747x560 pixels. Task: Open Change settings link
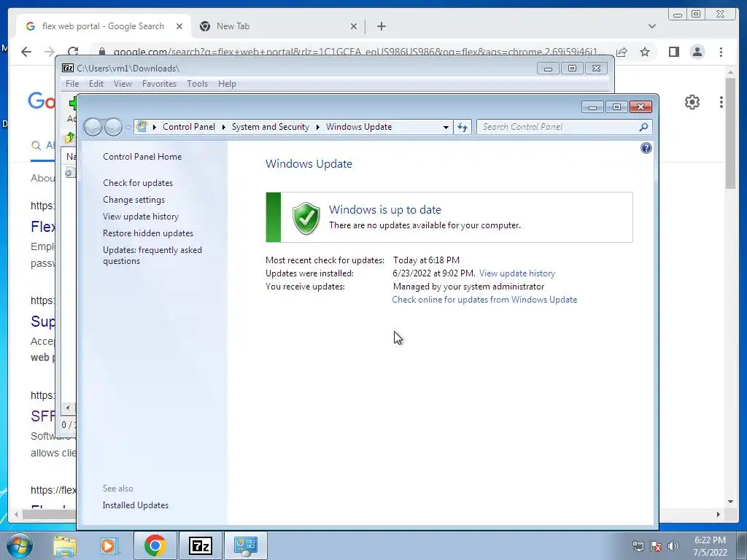134,200
